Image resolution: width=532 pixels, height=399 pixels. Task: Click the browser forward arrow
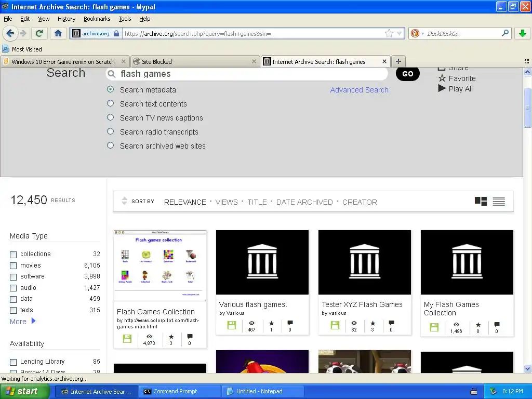coord(23,33)
